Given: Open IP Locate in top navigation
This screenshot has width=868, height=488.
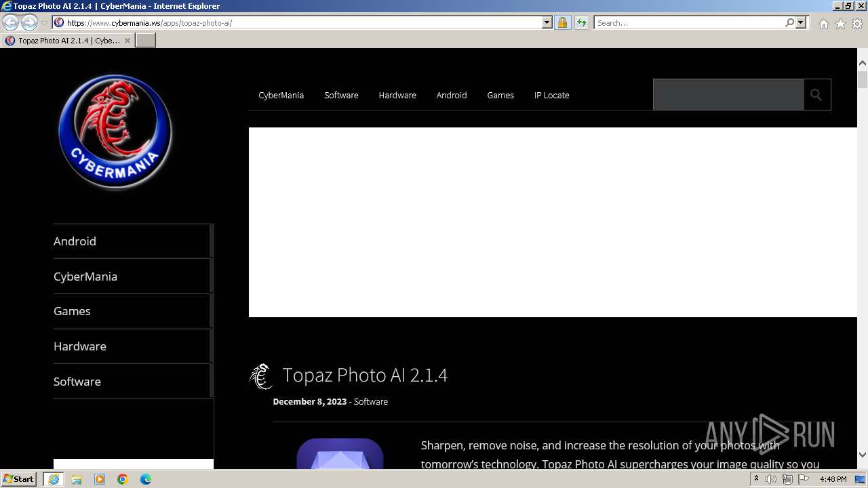Looking at the screenshot, I should pos(551,95).
